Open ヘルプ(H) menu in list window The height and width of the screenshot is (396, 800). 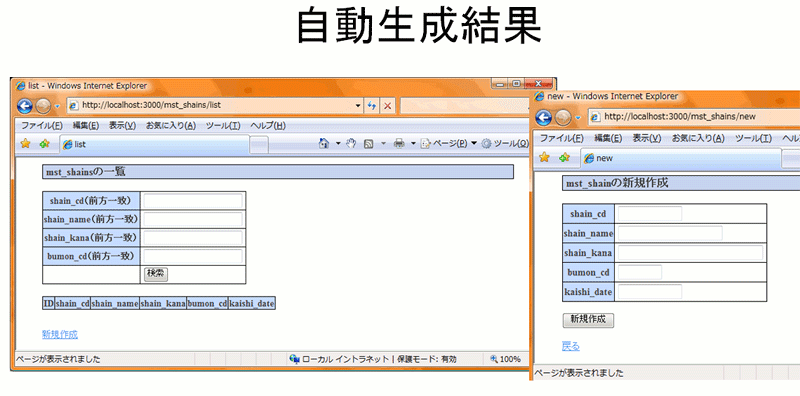(268, 126)
